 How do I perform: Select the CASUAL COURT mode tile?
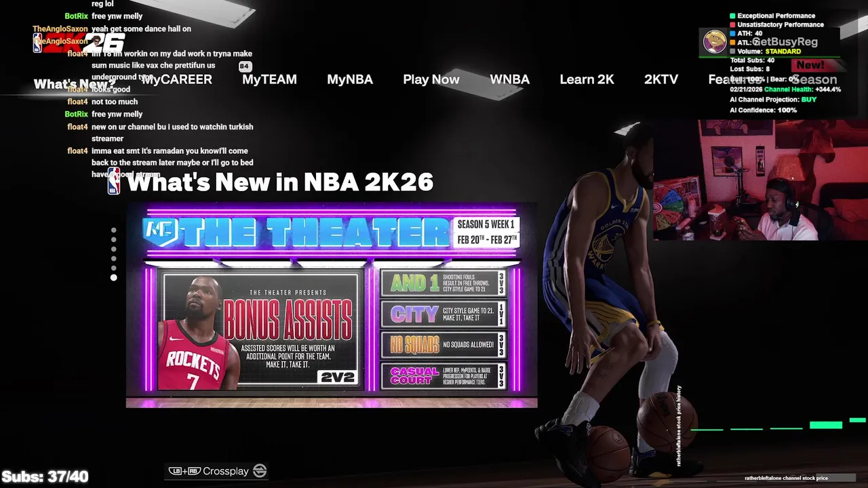tap(443, 375)
